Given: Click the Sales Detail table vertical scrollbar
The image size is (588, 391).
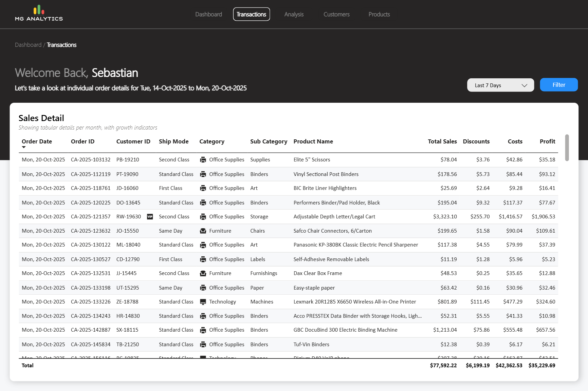Looking at the screenshot, I should [567, 148].
